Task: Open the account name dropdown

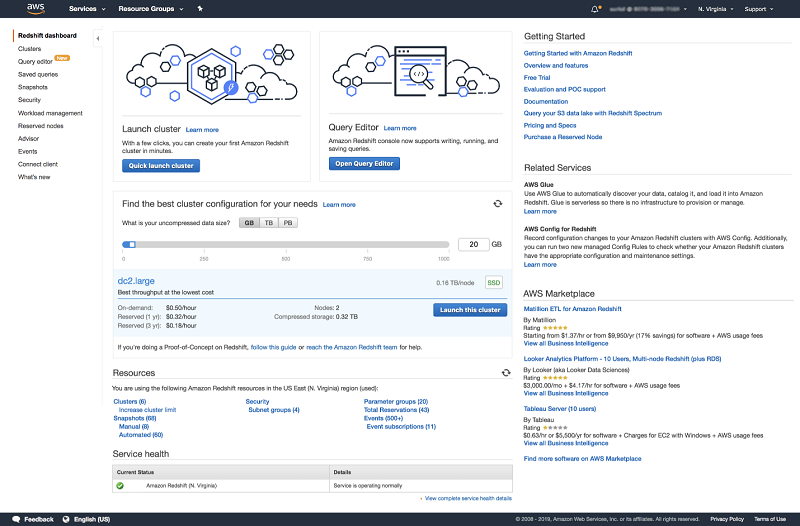Action: pyautogui.click(x=648, y=9)
